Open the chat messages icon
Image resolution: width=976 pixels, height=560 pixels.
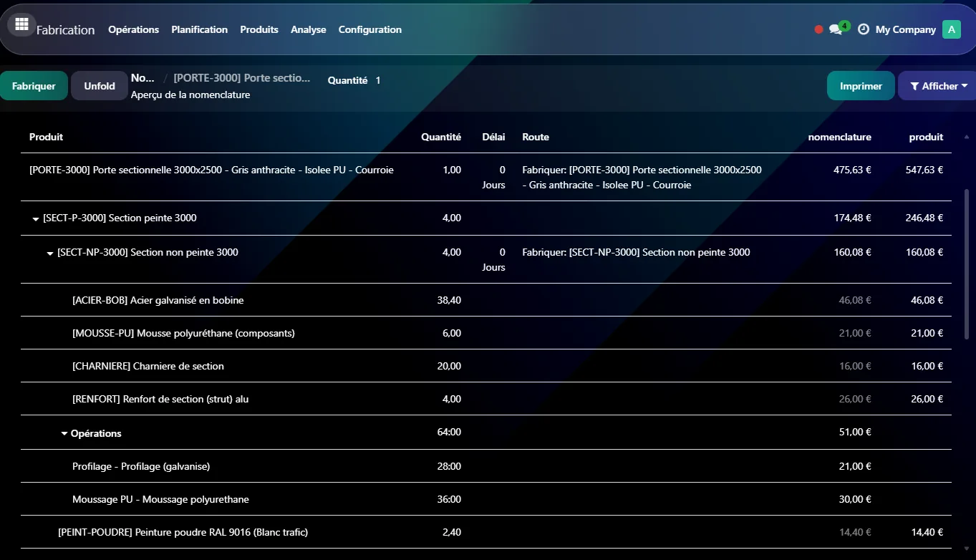(835, 29)
